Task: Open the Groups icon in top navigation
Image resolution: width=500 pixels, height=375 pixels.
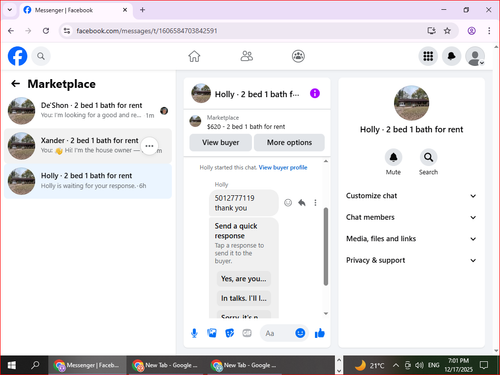Action: click(298, 56)
